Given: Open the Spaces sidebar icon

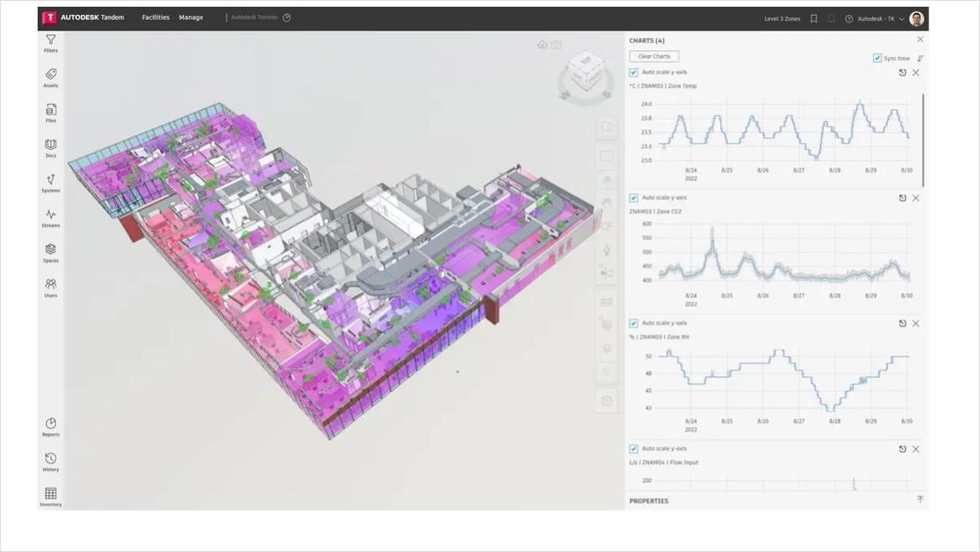Looking at the screenshot, I should pyautogui.click(x=51, y=253).
